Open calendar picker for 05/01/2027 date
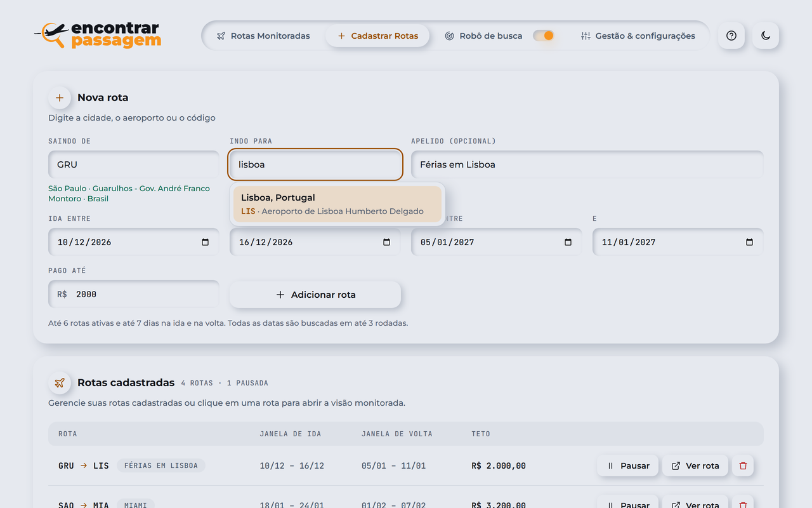The image size is (812, 508). click(568, 242)
